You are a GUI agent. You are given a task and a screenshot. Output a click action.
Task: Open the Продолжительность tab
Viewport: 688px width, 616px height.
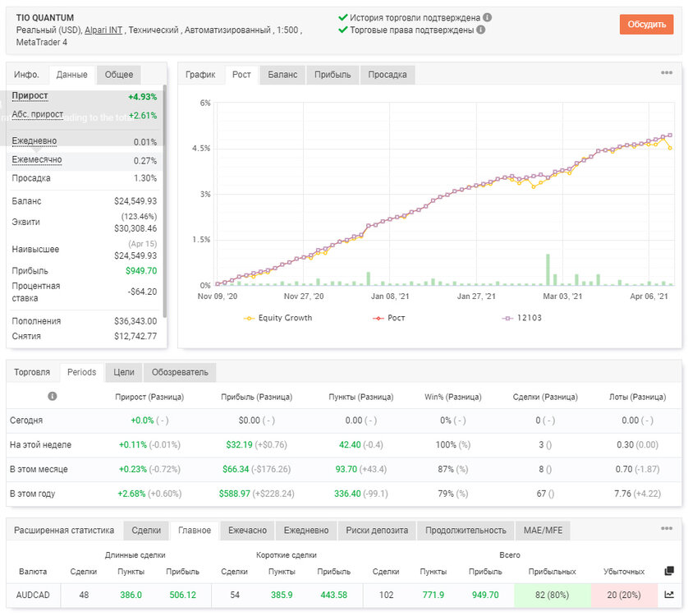tap(466, 531)
